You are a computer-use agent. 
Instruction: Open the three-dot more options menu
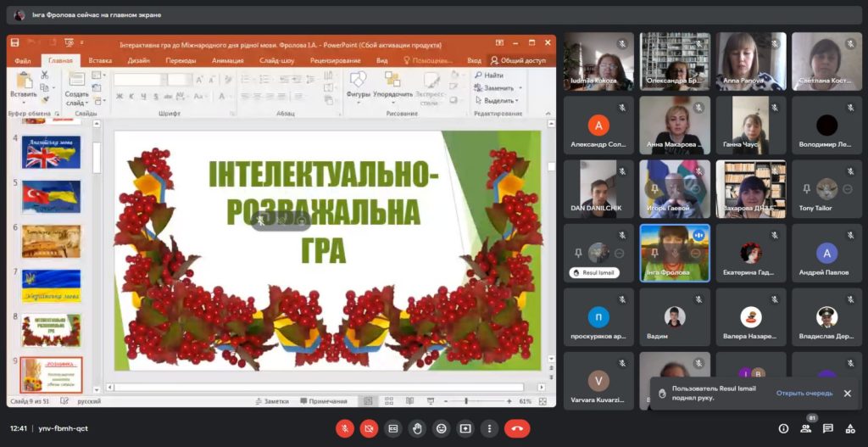coord(489,428)
